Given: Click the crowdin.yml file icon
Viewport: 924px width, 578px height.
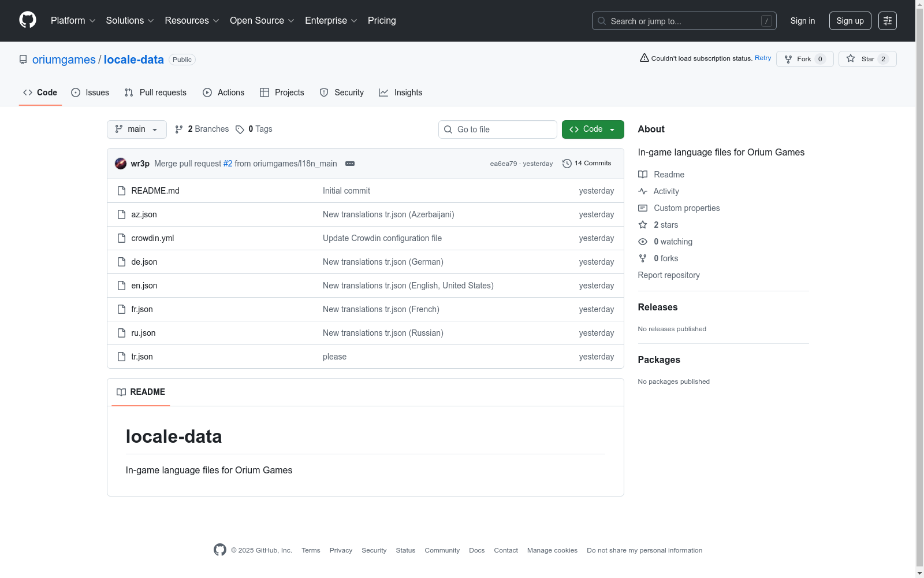Looking at the screenshot, I should [x=121, y=238].
